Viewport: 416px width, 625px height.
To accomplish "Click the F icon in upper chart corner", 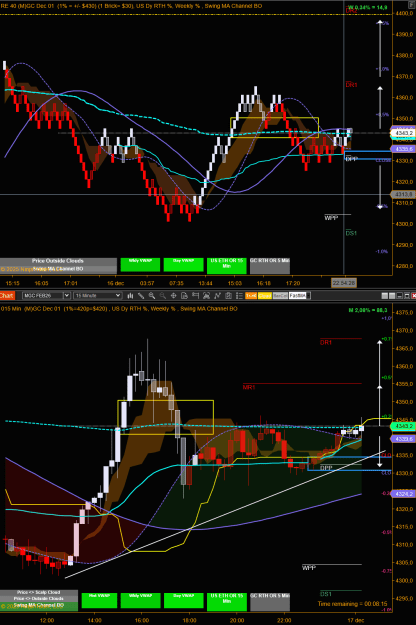I will pos(412,4).
